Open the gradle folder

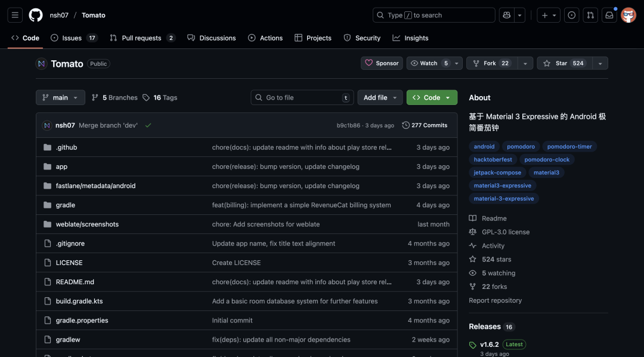point(66,205)
